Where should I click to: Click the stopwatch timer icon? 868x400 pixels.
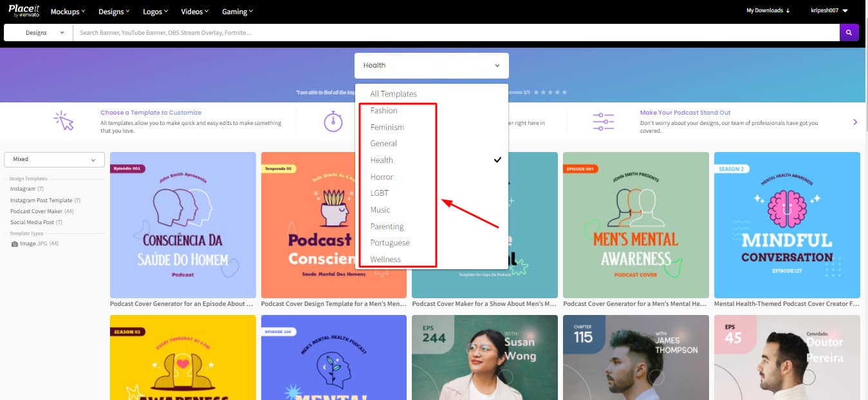(x=333, y=121)
